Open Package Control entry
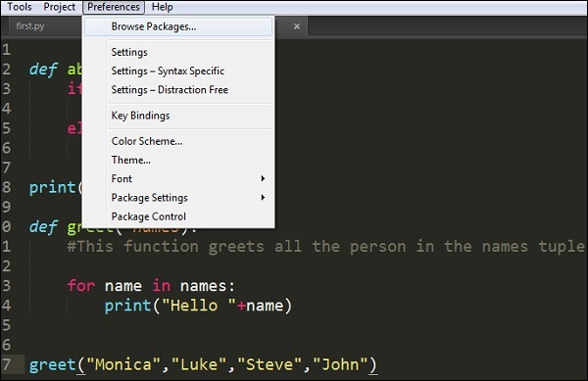The height and width of the screenshot is (381, 588). 178,216
